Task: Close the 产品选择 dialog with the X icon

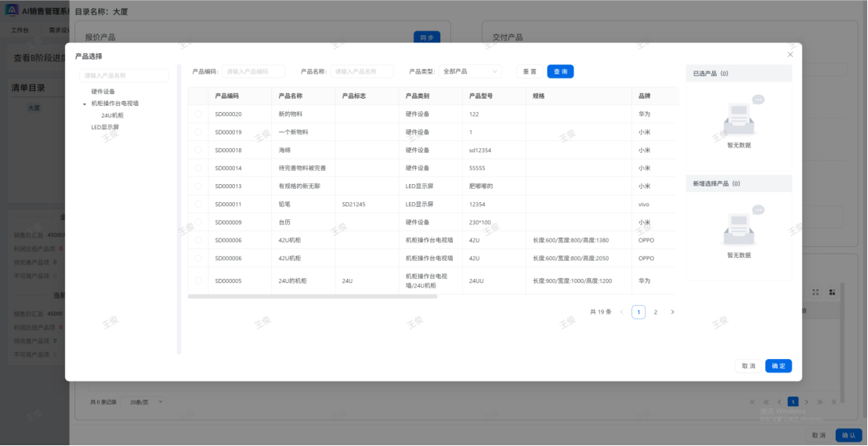Action: 790,55
